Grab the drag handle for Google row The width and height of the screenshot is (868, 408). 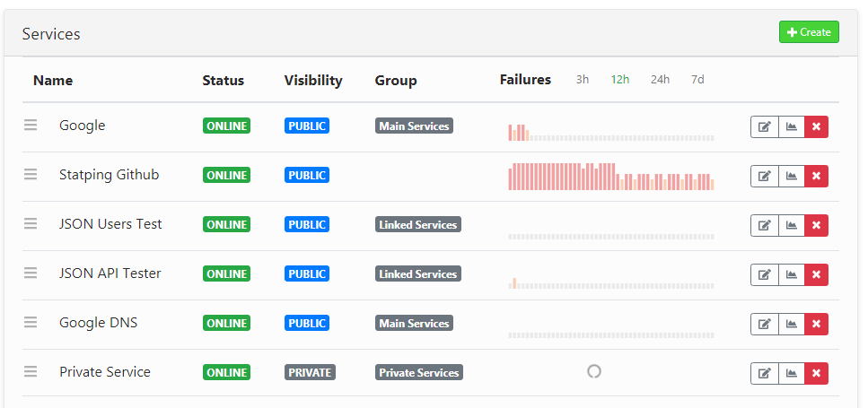click(x=31, y=126)
